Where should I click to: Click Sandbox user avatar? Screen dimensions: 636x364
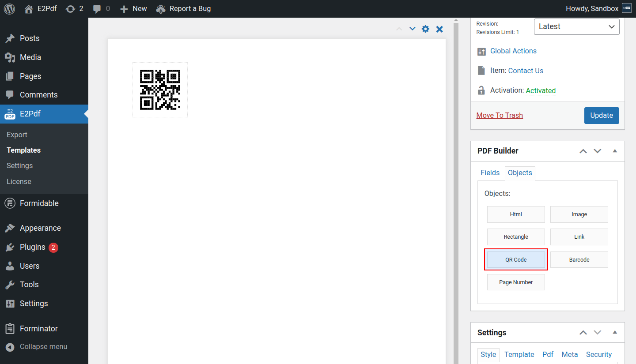[626, 9]
